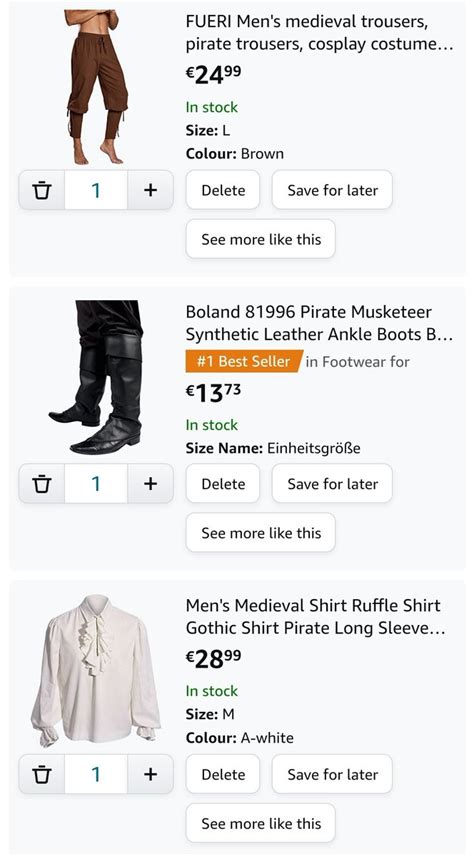The width and height of the screenshot is (474, 856).
Task: Open the white ruffle shirt product image
Action: [x=96, y=671]
